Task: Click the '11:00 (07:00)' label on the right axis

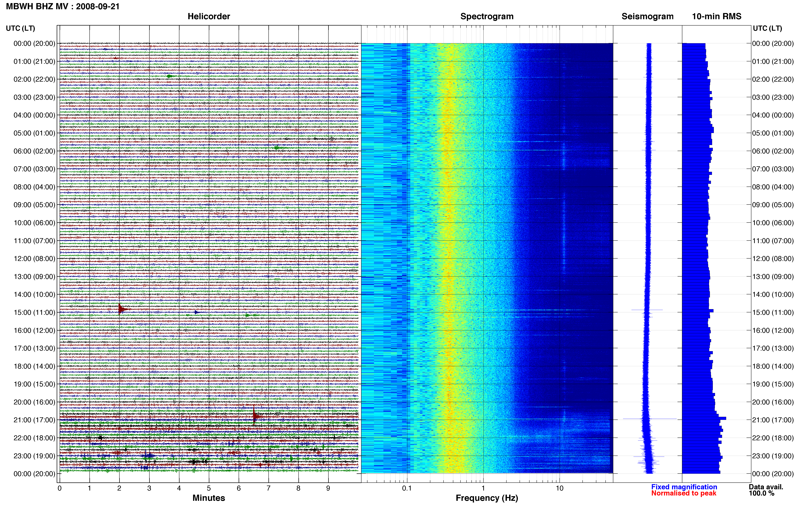Action: click(x=773, y=241)
